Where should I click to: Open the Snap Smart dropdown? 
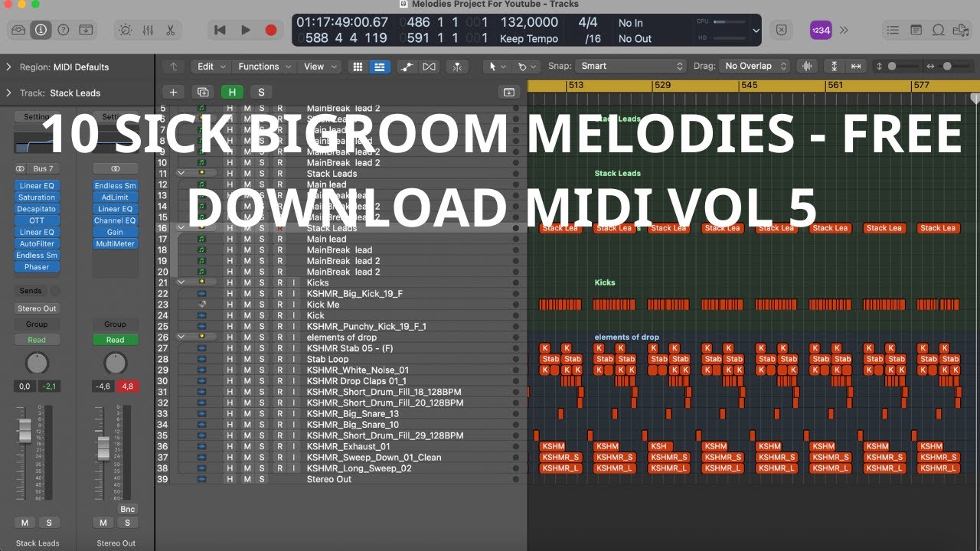[x=631, y=67]
